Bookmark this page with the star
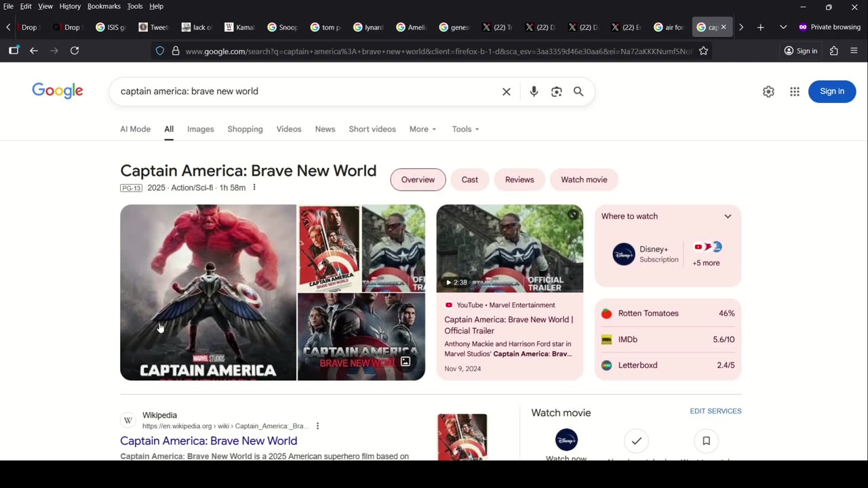This screenshot has width=868, height=488. click(x=703, y=51)
